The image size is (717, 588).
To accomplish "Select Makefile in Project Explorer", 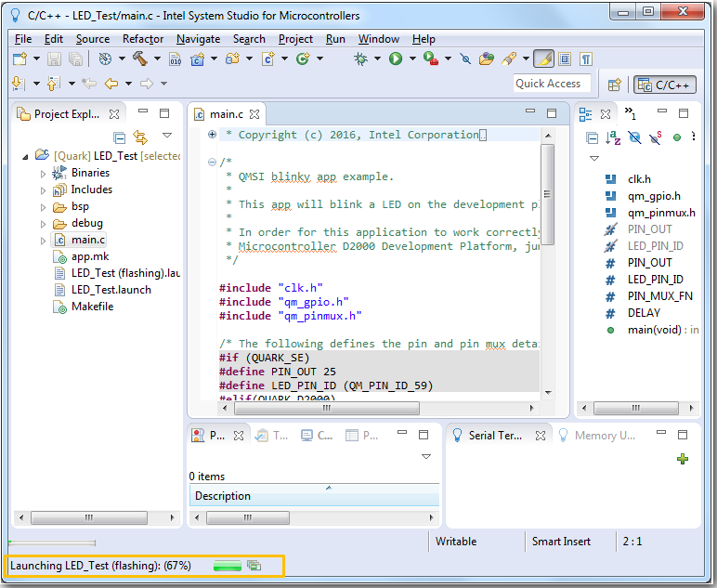I will click(x=92, y=307).
